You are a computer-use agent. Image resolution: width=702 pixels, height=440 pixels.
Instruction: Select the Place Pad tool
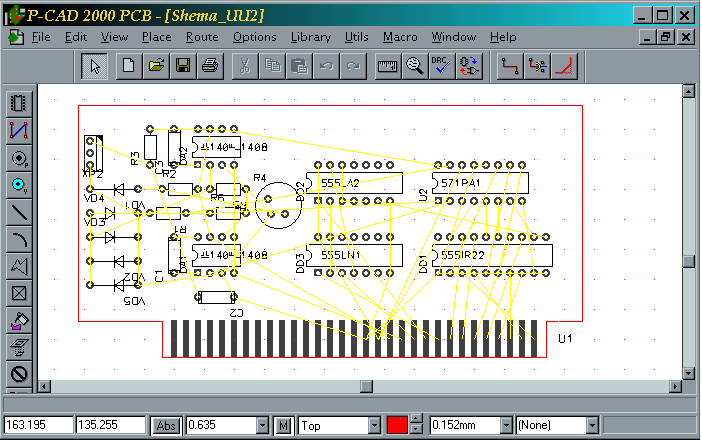(19, 158)
